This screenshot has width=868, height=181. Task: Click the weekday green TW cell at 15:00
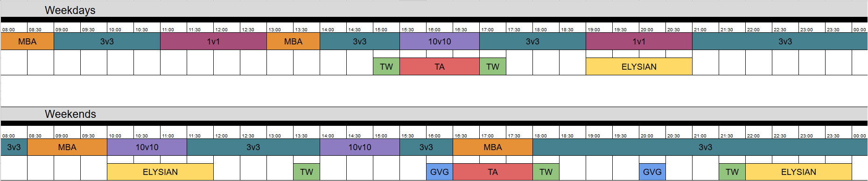click(386, 66)
